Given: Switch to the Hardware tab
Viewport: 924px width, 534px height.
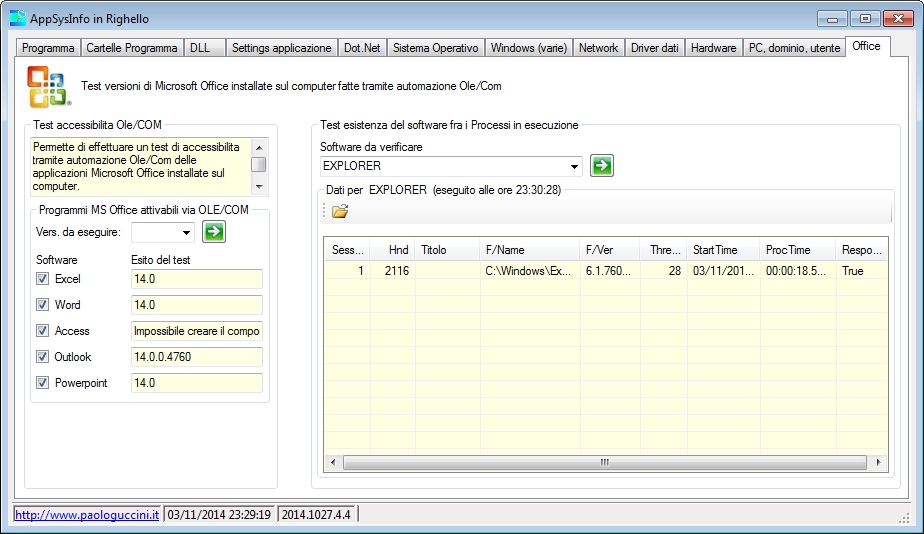Looking at the screenshot, I should (713, 48).
